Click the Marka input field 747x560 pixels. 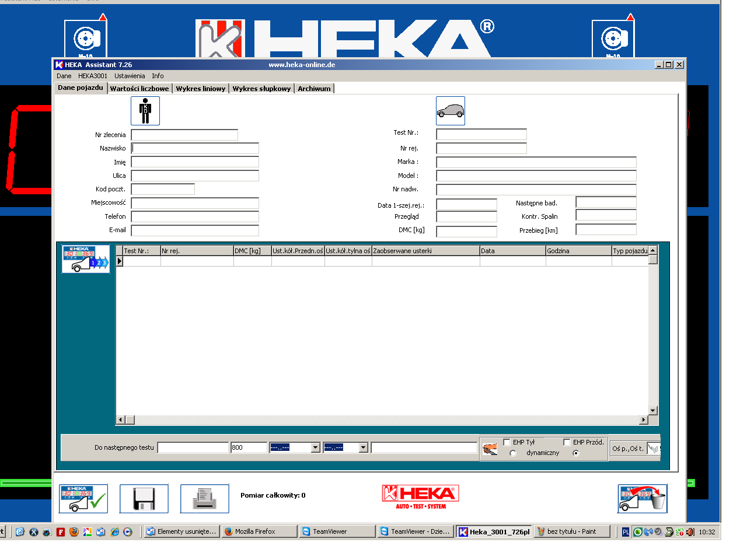tap(536, 162)
